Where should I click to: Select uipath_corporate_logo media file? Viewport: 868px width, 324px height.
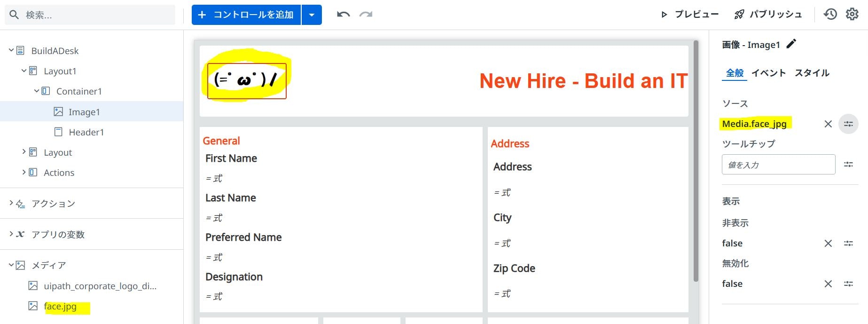tap(100, 286)
